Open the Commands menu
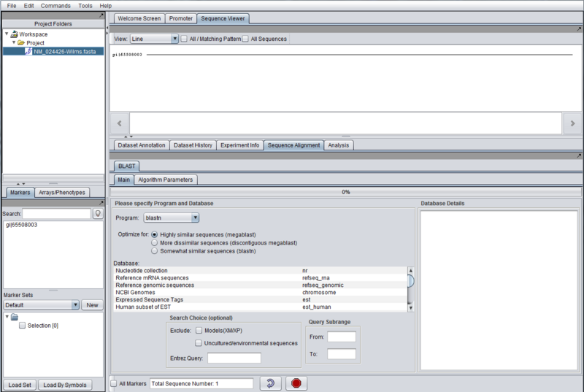 [x=55, y=5]
